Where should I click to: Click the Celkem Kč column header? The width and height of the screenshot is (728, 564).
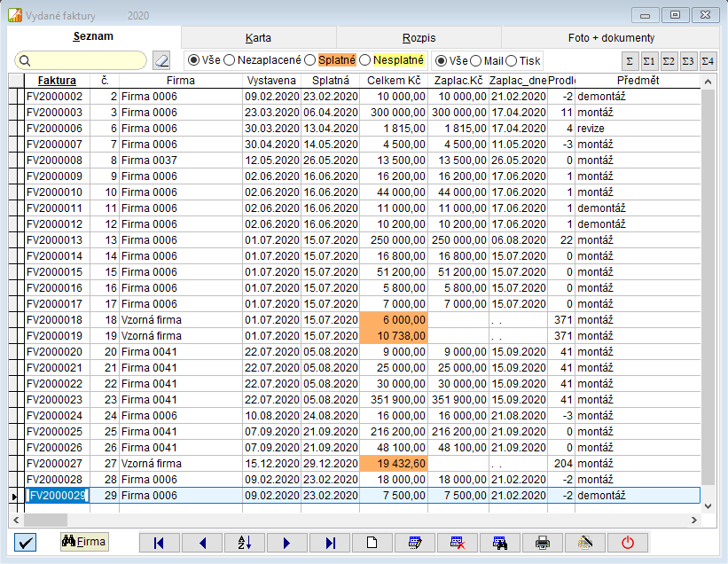(x=394, y=81)
